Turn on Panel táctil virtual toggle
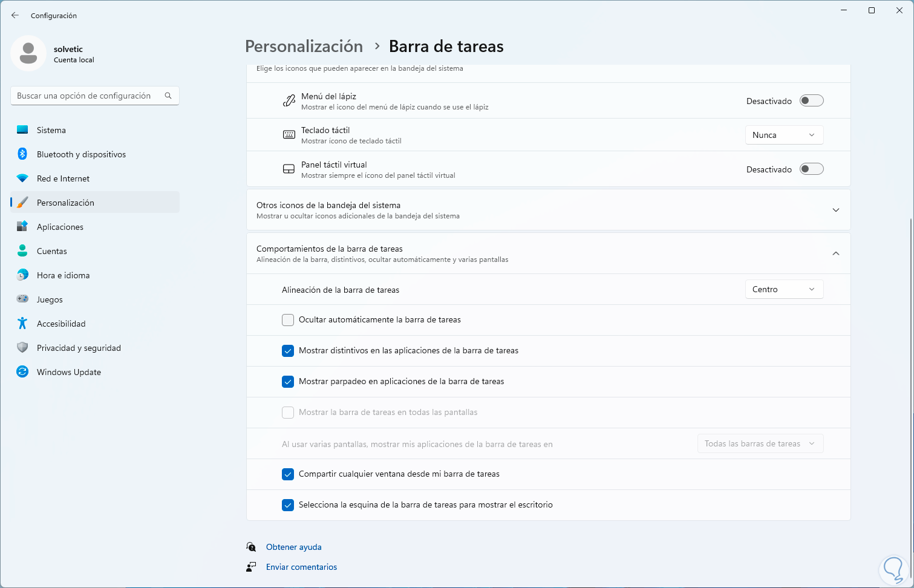This screenshot has height=588, width=914. pyautogui.click(x=811, y=169)
